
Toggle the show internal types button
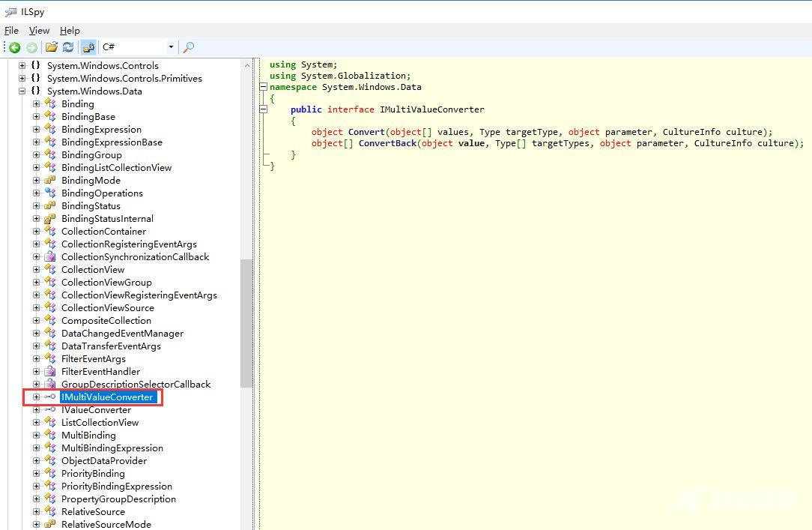[x=88, y=47]
